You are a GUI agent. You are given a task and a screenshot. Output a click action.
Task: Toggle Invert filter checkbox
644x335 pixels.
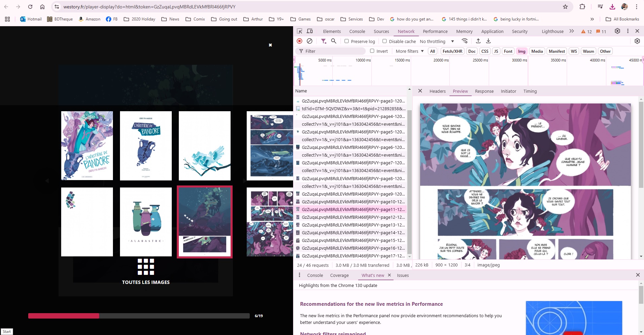[372, 51]
